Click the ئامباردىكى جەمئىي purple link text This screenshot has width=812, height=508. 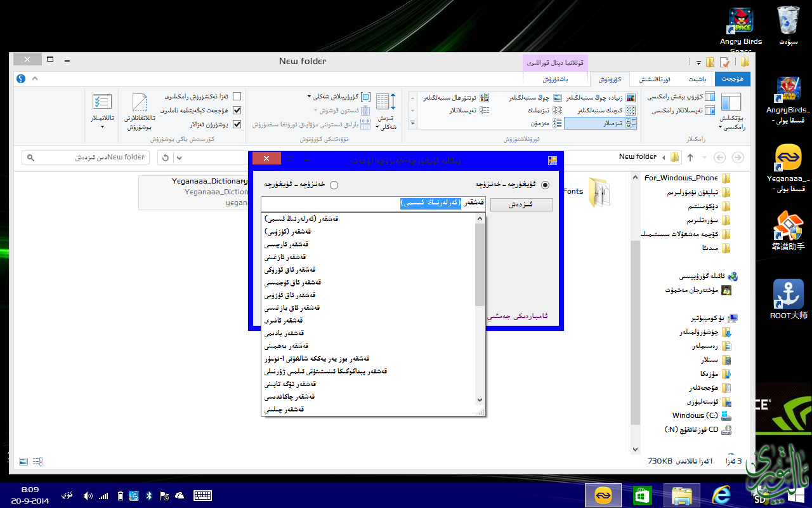click(517, 316)
